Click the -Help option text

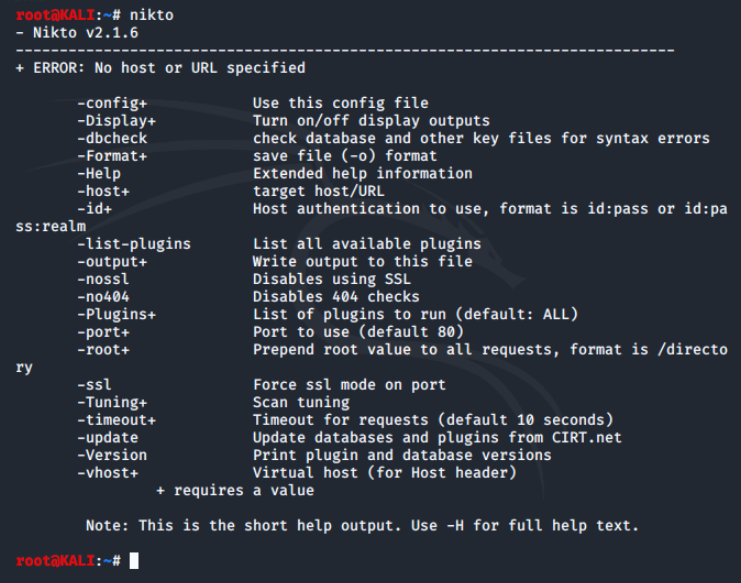pyautogui.click(x=99, y=174)
